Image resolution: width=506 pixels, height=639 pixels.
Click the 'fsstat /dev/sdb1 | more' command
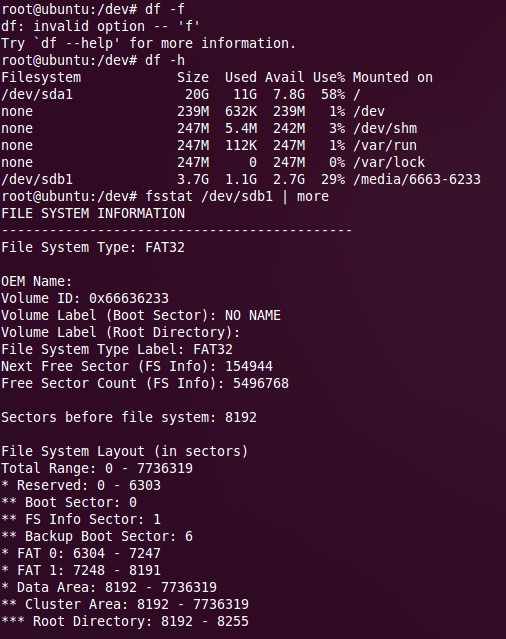pos(237,196)
